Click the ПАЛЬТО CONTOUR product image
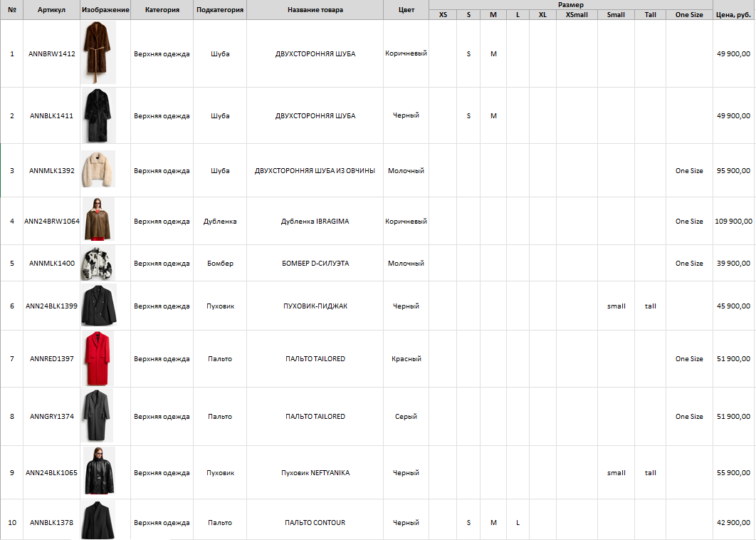The image size is (756, 540). pos(98,520)
